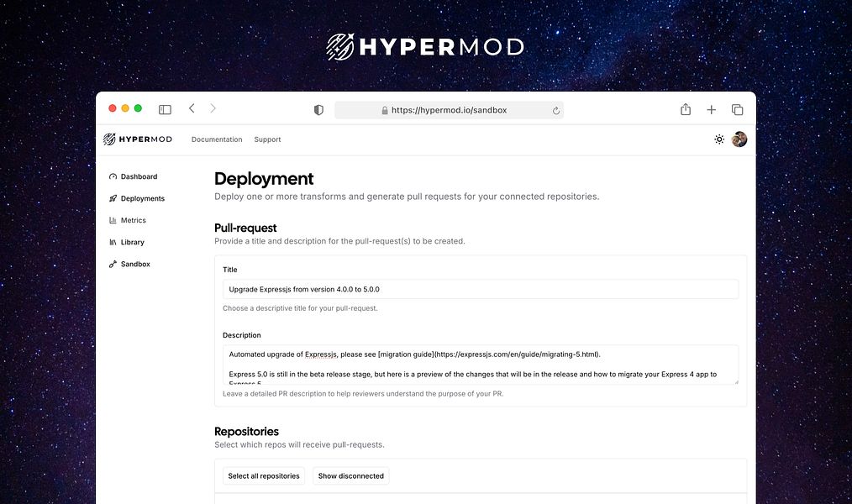Show tab overview icon
The height and width of the screenshot is (504, 852).
pyautogui.click(x=738, y=110)
